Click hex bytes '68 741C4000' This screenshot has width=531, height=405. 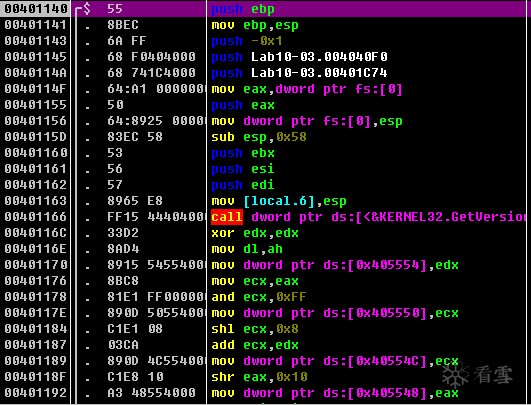151,73
